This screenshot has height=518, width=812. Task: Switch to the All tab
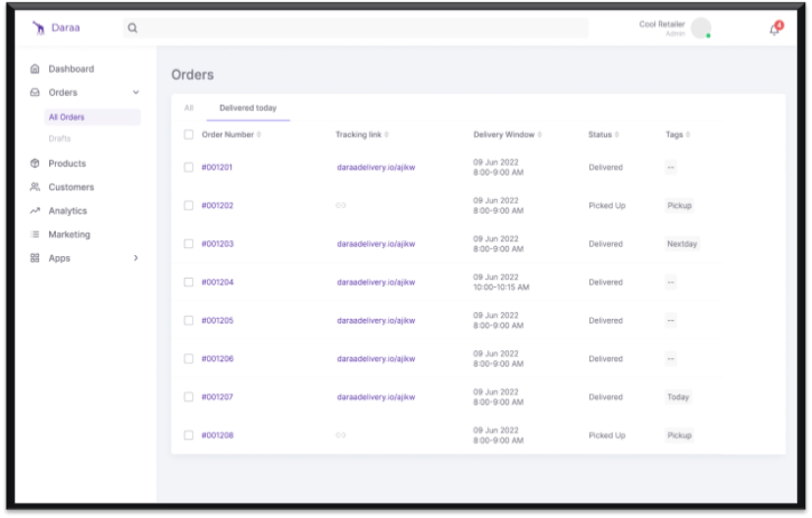(x=188, y=108)
